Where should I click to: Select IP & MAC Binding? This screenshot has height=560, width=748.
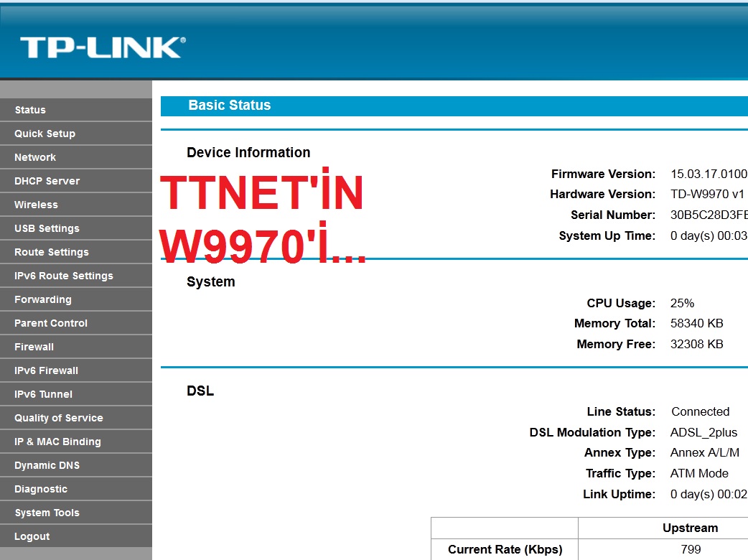(x=76, y=442)
